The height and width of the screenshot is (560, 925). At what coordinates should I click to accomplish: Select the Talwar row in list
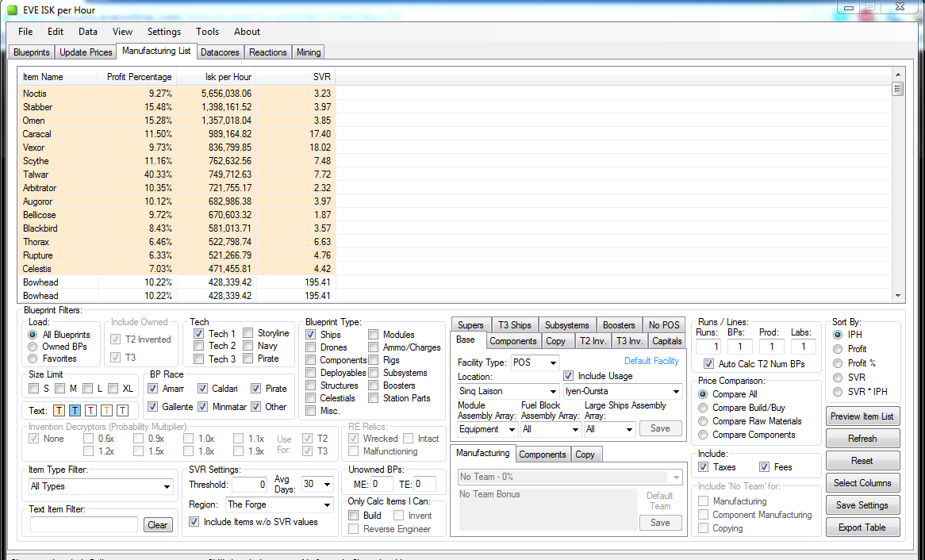click(177, 174)
